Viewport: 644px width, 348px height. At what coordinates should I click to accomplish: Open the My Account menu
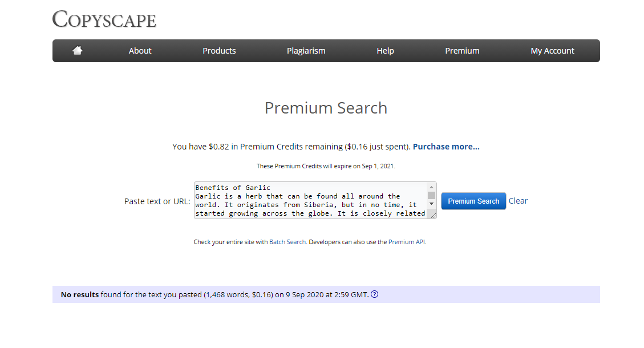coord(552,51)
